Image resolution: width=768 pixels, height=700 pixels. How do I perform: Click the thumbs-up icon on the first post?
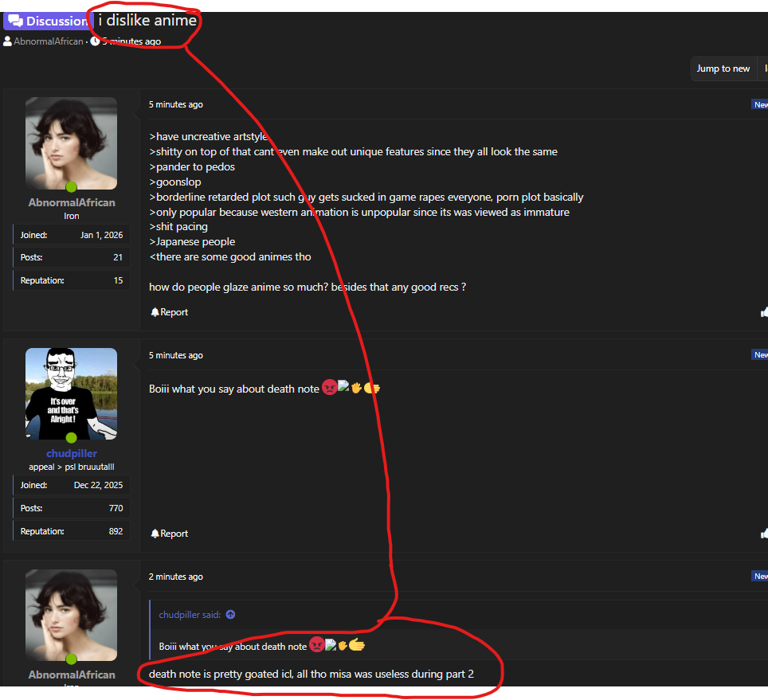click(764, 312)
